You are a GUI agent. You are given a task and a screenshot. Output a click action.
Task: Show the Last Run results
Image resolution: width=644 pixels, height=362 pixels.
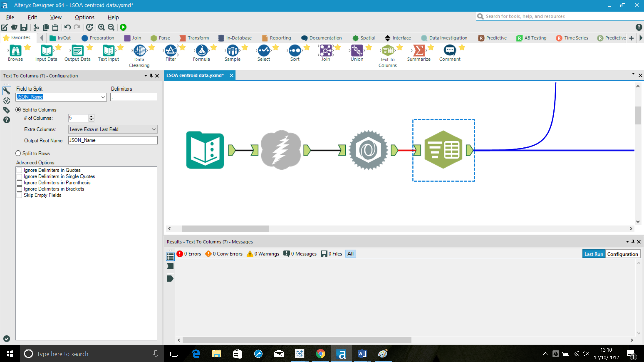coord(594,254)
